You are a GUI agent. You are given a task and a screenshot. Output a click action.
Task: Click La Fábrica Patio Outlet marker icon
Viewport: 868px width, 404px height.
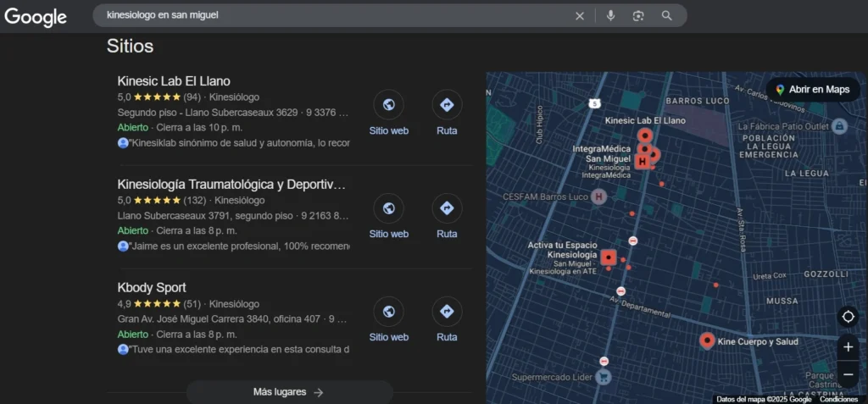point(839,126)
